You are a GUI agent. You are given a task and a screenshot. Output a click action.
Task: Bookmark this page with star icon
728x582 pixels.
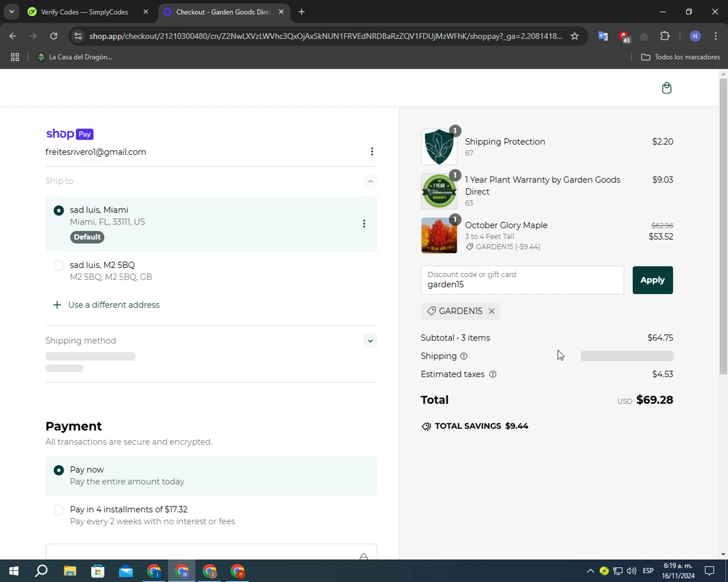(575, 36)
